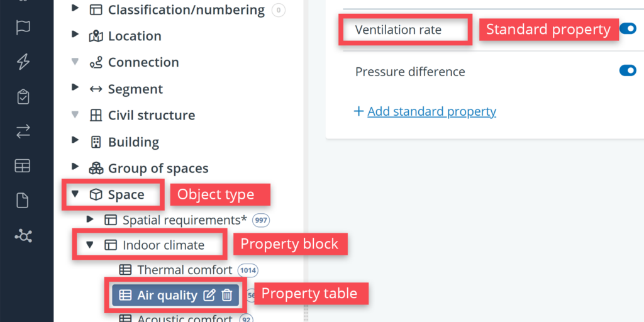The image size is (644, 322).
Task: Toggle the Ventilation rate switch
Action: pos(627,29)
